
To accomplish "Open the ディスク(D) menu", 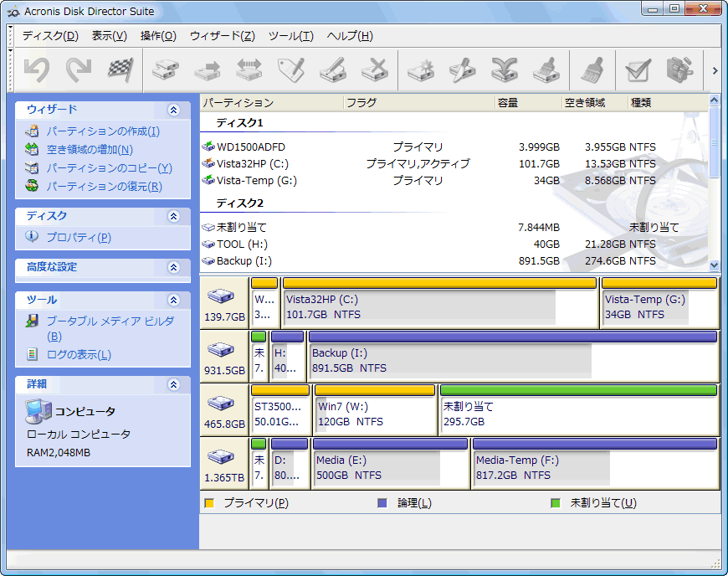I will click(50, 36).
